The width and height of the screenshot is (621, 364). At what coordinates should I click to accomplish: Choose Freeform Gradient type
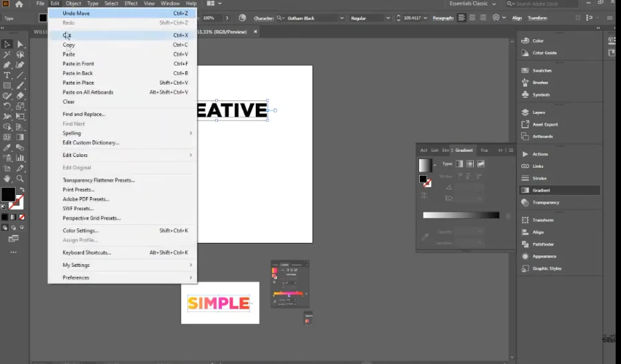point(481,164)
